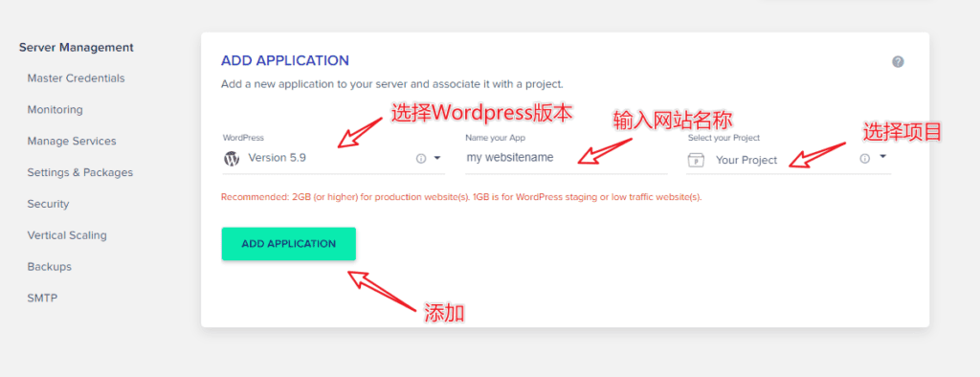This screenshot has width=980, height=377.
Task: Click the Name your App input field
Action: (567, 158)
